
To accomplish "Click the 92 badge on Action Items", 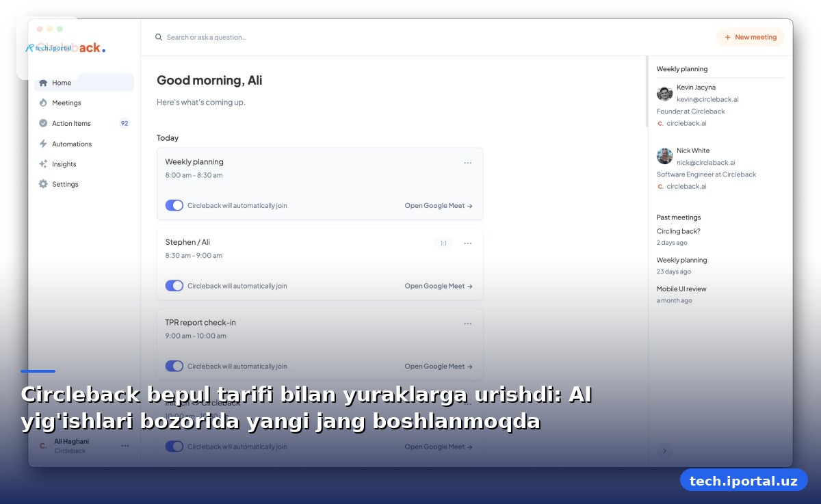I will (x=125, y=123).
